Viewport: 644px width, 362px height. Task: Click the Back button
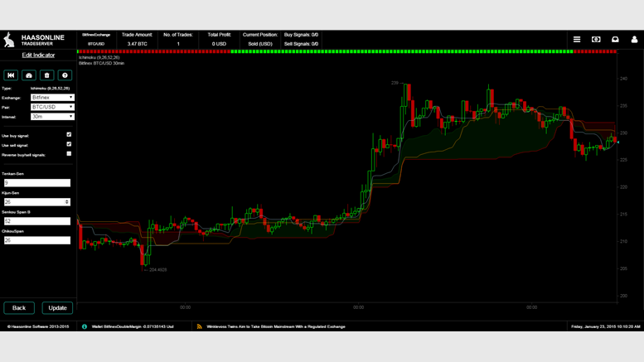point(19,308)
